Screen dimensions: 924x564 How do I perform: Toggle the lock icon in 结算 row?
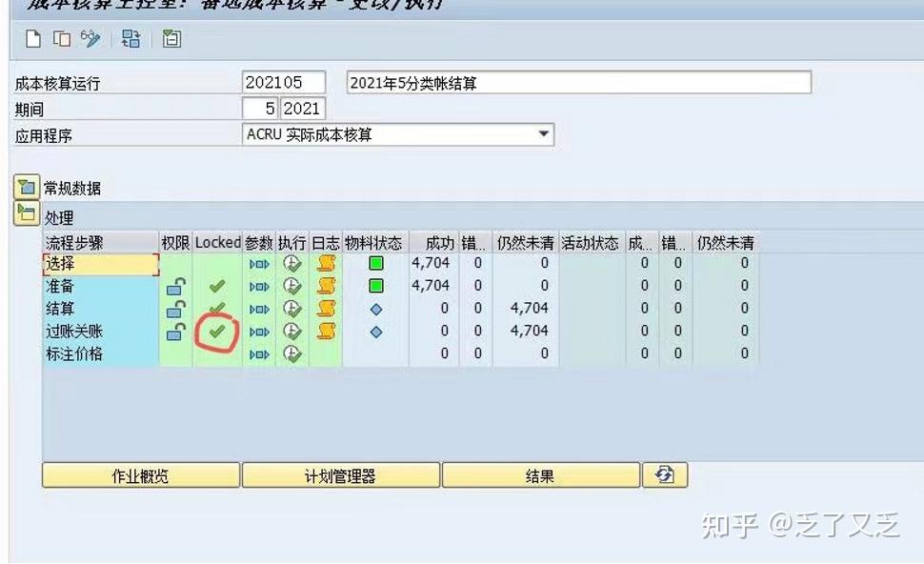172,309
